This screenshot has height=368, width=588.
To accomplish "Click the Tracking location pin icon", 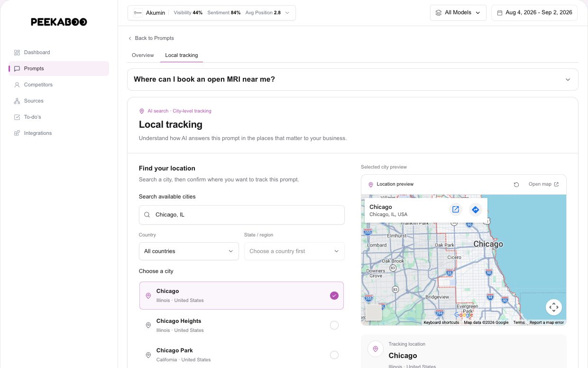I will [x=375, y=349].
